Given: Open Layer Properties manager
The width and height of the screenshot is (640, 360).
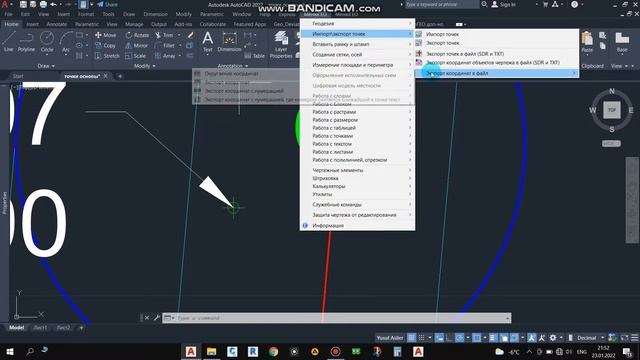Looking at the screenshot, I should pos(281,45).
